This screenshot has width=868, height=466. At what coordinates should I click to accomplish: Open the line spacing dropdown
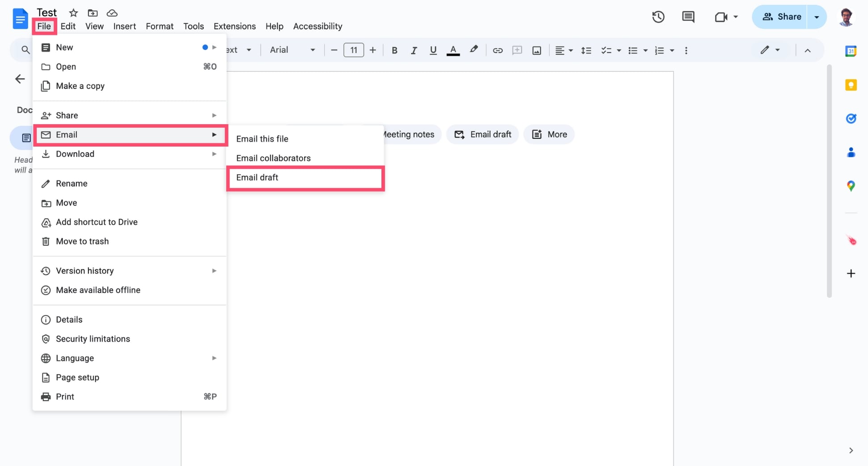coord(586,50)
